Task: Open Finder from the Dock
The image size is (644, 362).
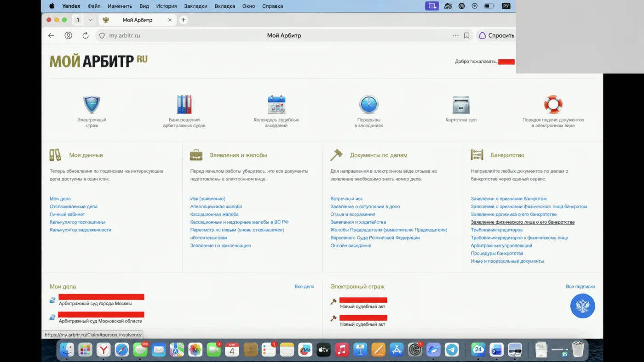Action: [67, 350]
